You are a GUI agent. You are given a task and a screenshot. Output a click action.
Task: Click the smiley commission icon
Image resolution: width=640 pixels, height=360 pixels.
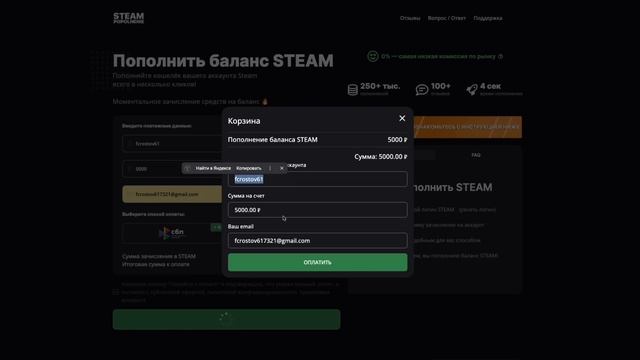[x=373, y=56]
